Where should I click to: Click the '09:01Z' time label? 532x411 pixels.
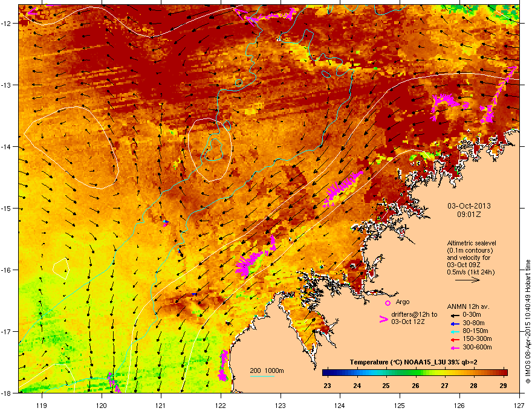(x=469, y=215)
